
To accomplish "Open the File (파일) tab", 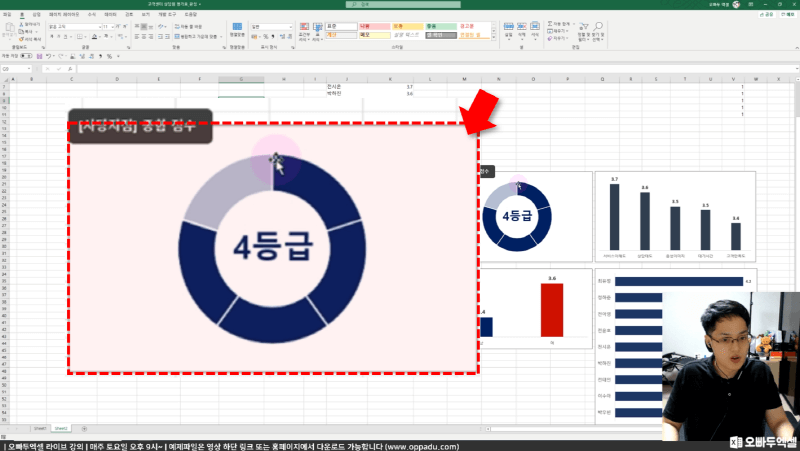I will (7, 14).
